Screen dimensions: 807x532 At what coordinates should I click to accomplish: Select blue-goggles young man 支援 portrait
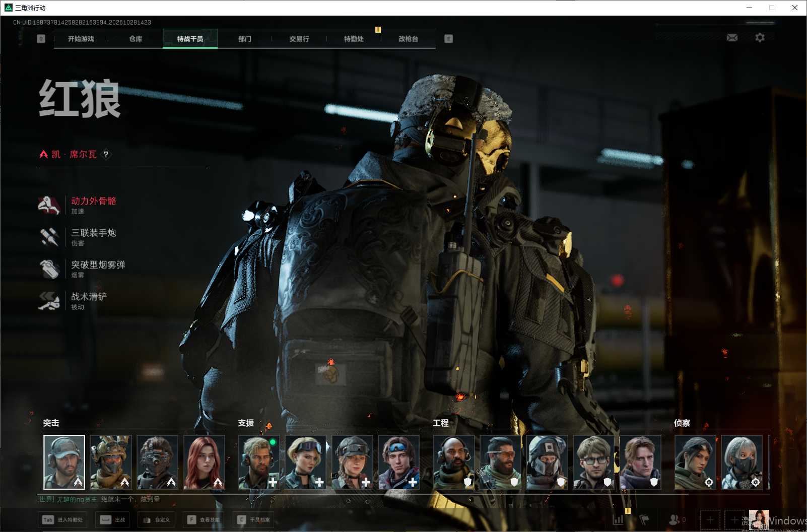tap(399, 462)
